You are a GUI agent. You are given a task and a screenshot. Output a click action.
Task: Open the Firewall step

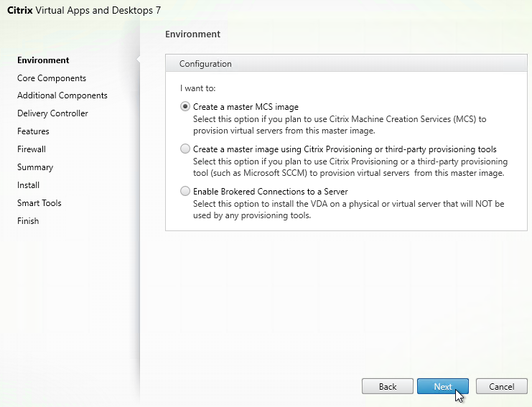(x=31, y=149)
